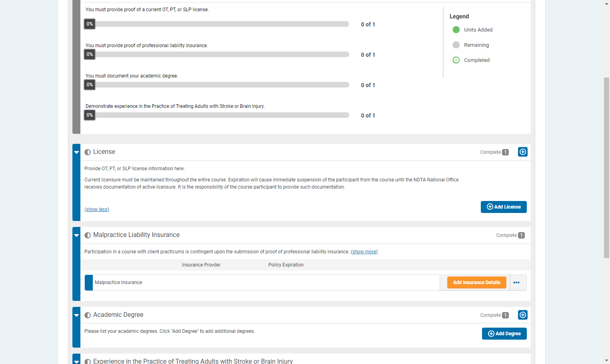Click the license proof progress bar
Image resolution: width=610 pixels, height=364 pixels.
(216, 24)
